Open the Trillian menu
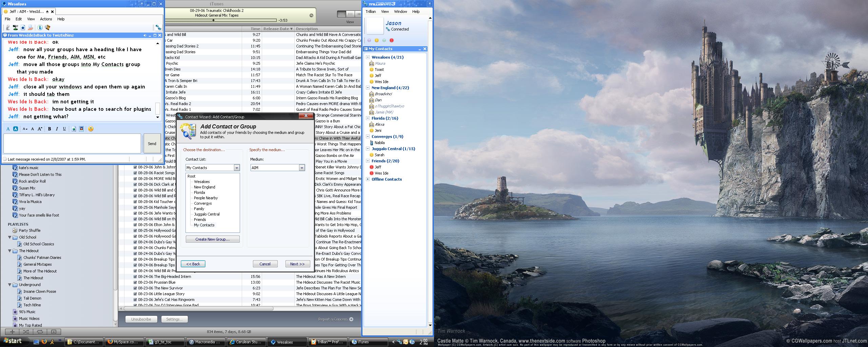This screenshot has height=347, width=868. pos(370,12)
